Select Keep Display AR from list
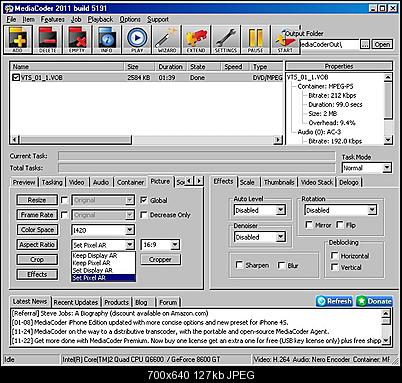 coord(103,256)
